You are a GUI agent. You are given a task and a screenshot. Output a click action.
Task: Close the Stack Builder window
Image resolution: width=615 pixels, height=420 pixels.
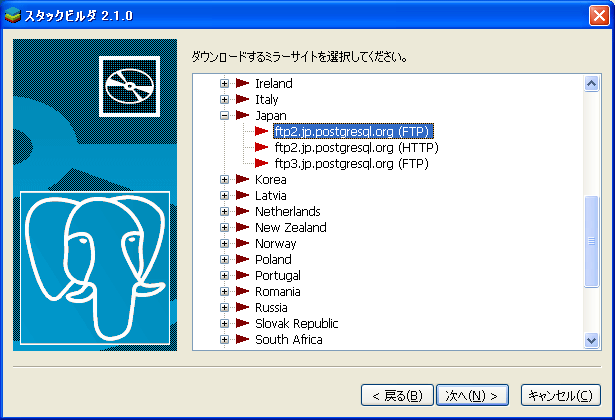tap(599, 16)
